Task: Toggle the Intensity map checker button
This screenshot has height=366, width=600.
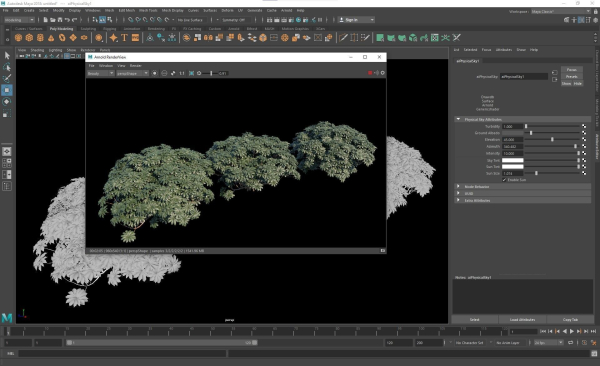Action: [584, 153]
